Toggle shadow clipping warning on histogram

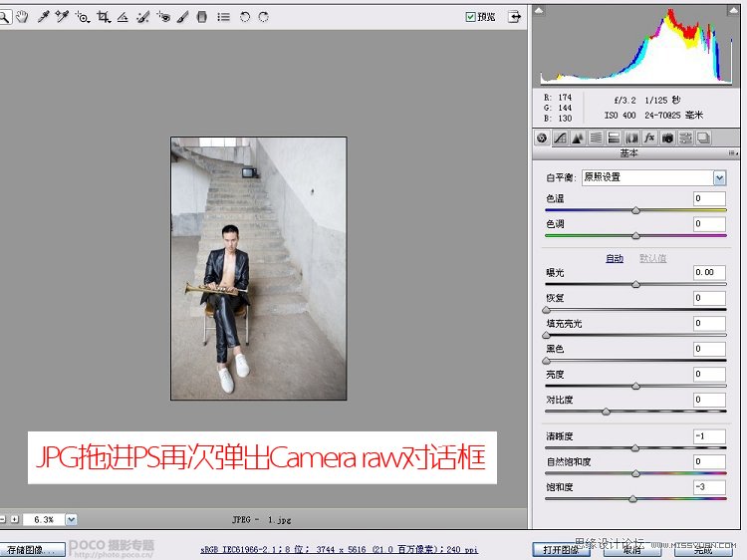(539, 10)
